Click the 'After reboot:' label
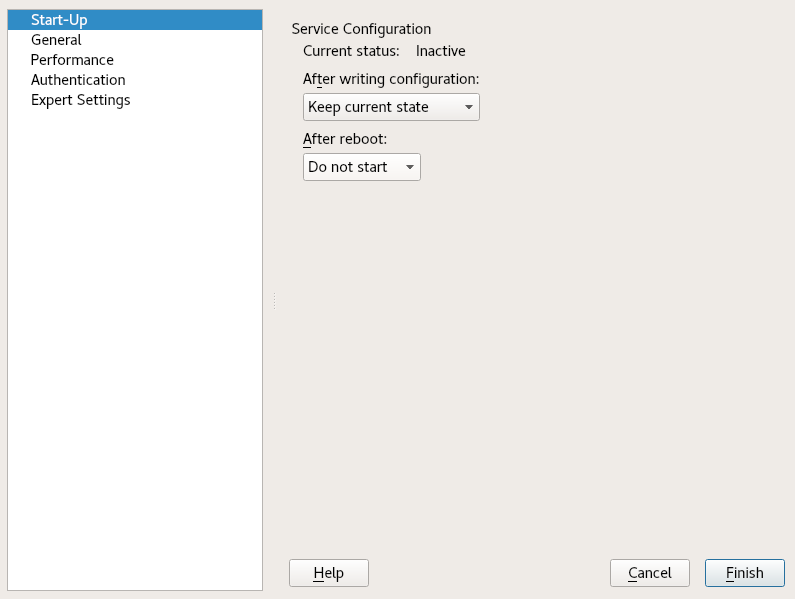The height and width of the screenshot is (599, 795). click(x=344, y=139)
